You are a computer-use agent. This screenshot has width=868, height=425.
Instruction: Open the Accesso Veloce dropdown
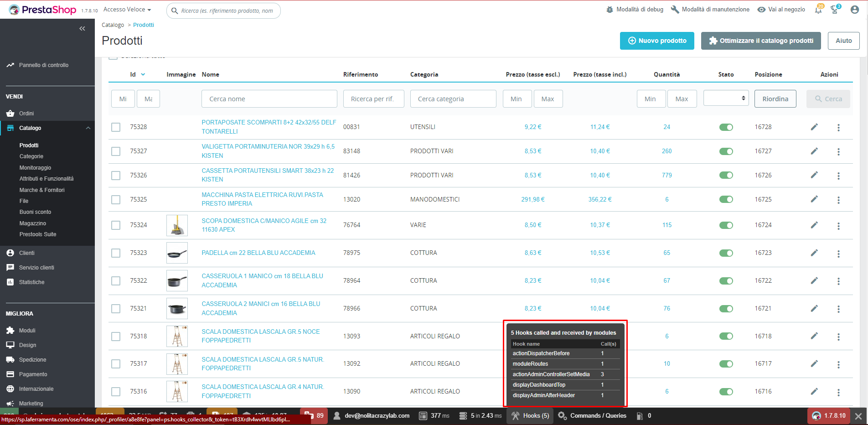point(127,10)
